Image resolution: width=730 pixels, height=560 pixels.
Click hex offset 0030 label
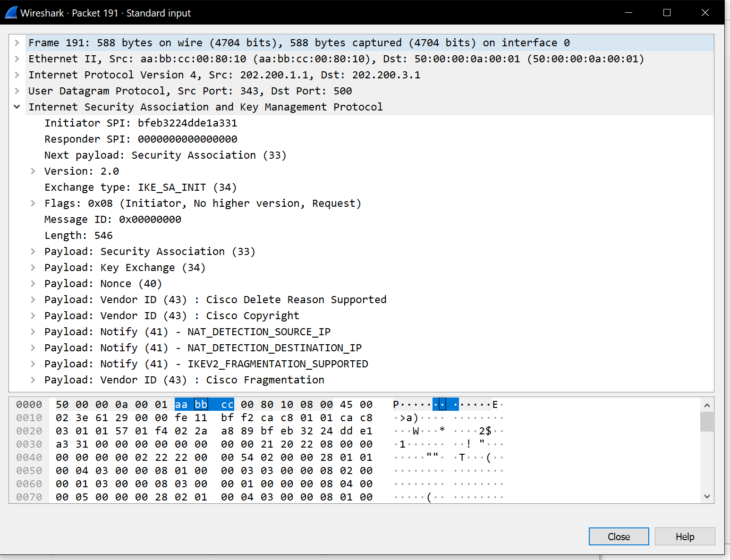tap(29, 444)
